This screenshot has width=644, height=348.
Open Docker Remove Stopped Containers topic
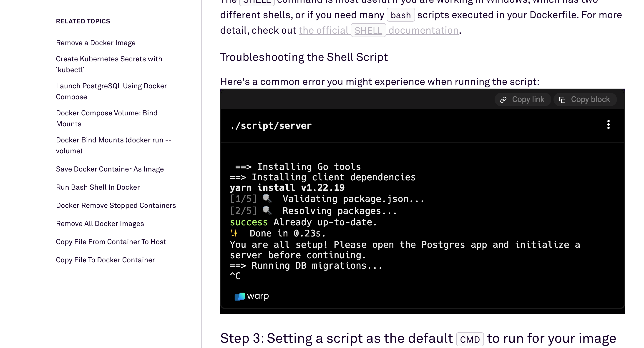click(116, 205)
